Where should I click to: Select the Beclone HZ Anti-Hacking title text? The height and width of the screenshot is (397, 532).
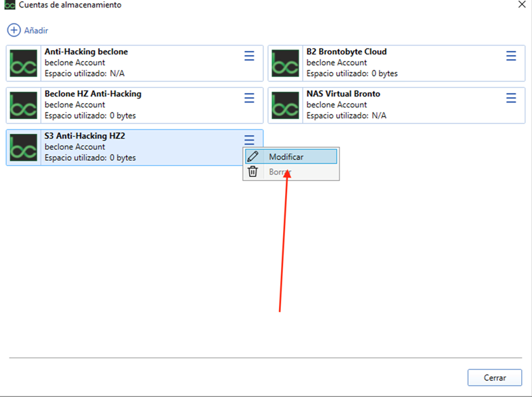point(93,94)
